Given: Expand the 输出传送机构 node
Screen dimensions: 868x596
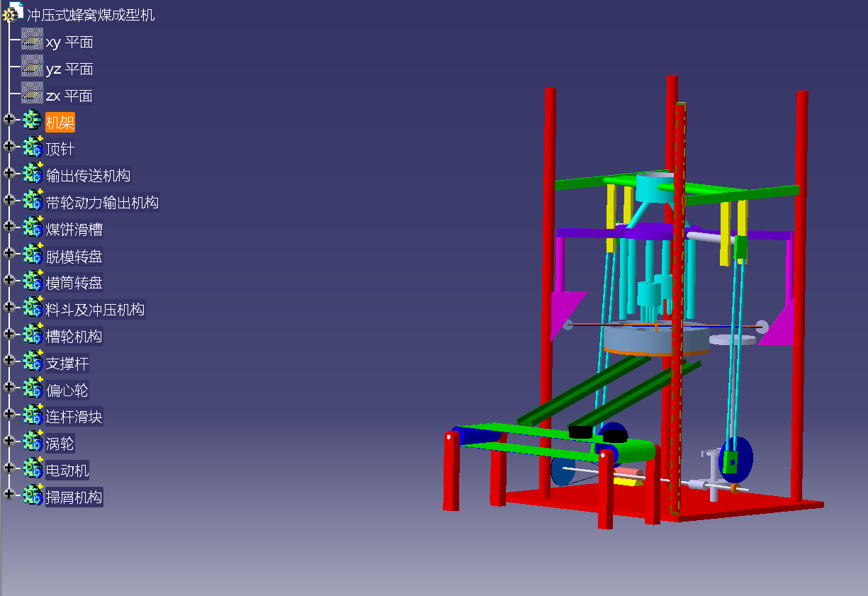Looking at the screenshot, I should [9, 172].
